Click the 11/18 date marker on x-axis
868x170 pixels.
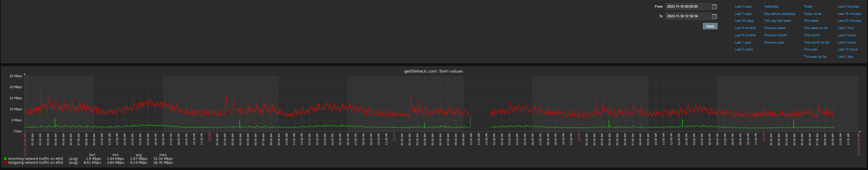579,137
